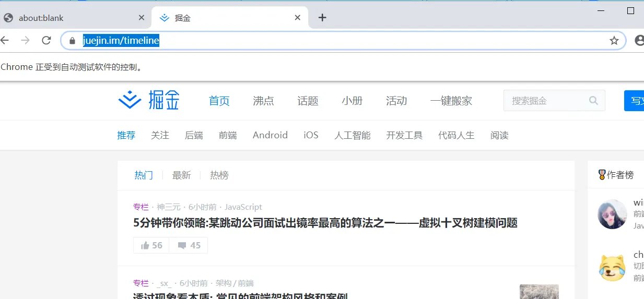This screenshot has height=299, width=644.
Task: Select the 掘金 browser tab
Action: [230, 18]
